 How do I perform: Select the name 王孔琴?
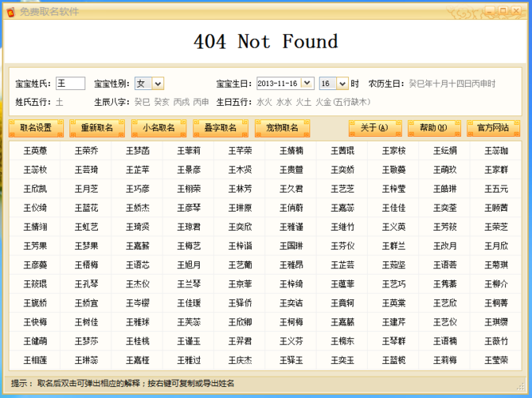pyautogui.click(x=86, y=283)
